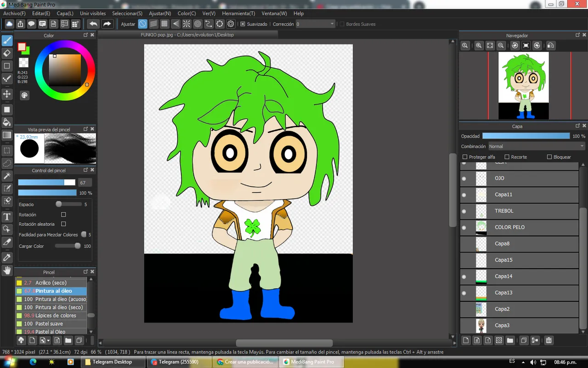Select the Capa2 layer
The width and height of the screenshot is (588, 368).
519,309
